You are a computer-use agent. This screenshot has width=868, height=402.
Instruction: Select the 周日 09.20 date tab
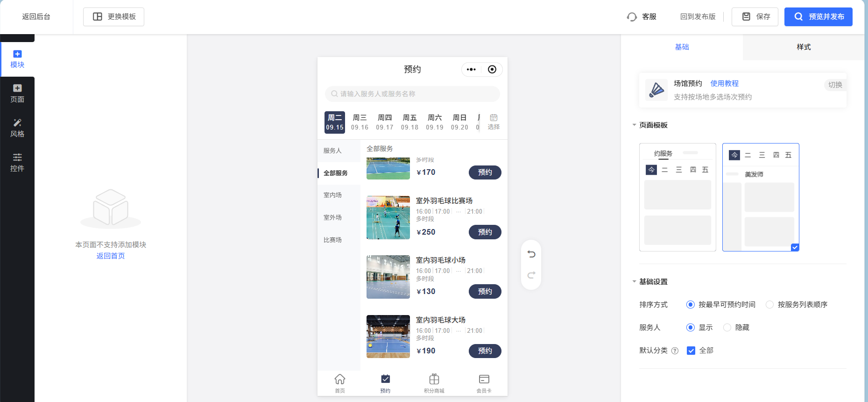click(x=459, y=122)
